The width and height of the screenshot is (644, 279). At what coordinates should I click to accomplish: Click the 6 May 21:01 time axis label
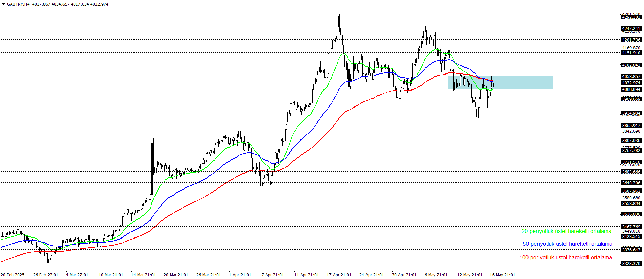(x=436, y=275)
